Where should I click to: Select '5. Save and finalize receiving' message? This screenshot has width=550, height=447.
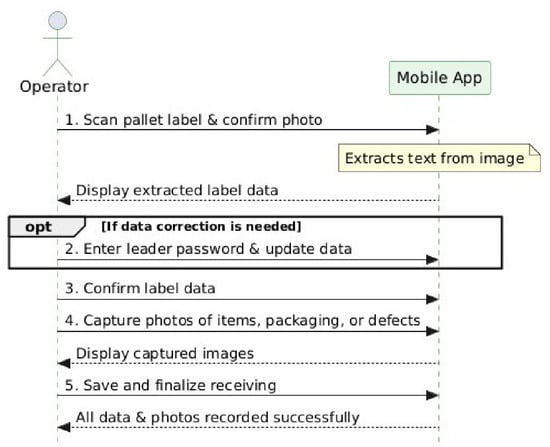click(x=170, y=385)
